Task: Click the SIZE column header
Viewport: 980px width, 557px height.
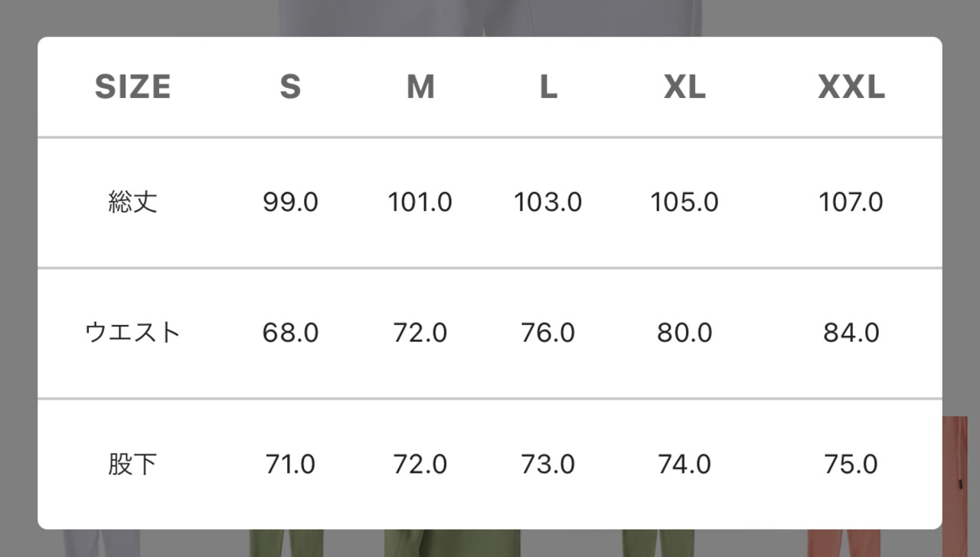Action: [x=132, y=87]
